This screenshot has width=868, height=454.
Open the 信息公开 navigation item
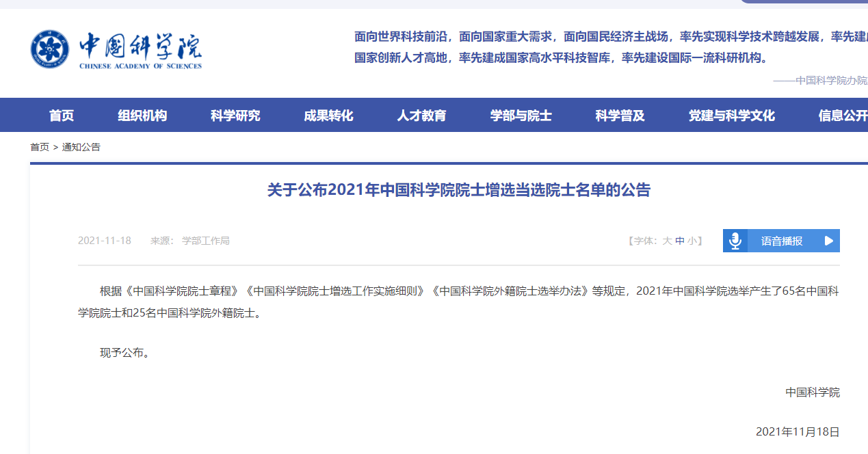click(x=843, y=116)
